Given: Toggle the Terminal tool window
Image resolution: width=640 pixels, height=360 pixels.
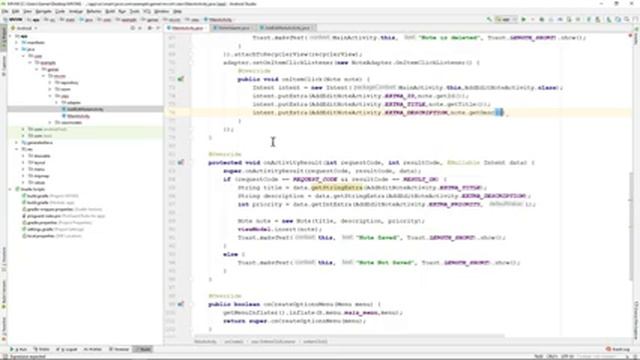Looking at the screenshot, I should (119, 349).
